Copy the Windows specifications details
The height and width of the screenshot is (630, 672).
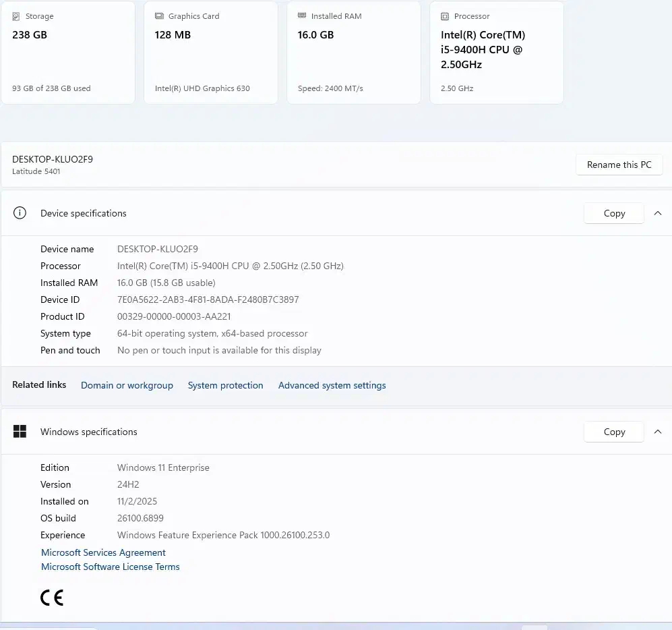pos(614,432)
